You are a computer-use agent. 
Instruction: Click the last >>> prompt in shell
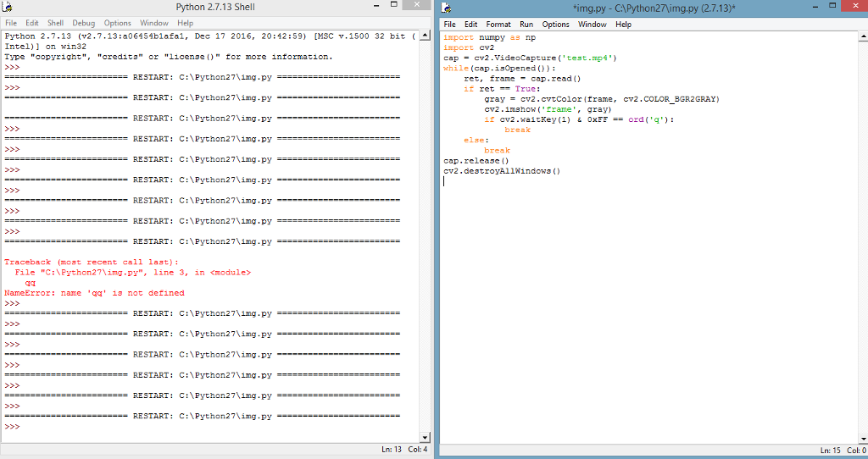click(x=12, y=427)
